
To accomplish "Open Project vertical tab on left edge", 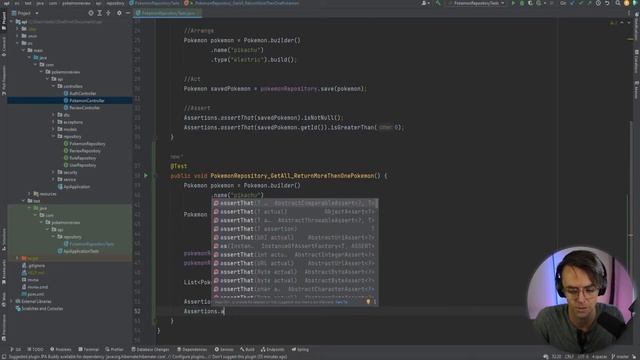I will [4, 20].
